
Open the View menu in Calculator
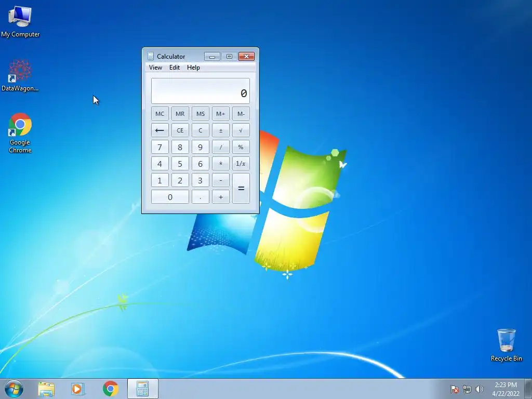(x=155, y=68)
